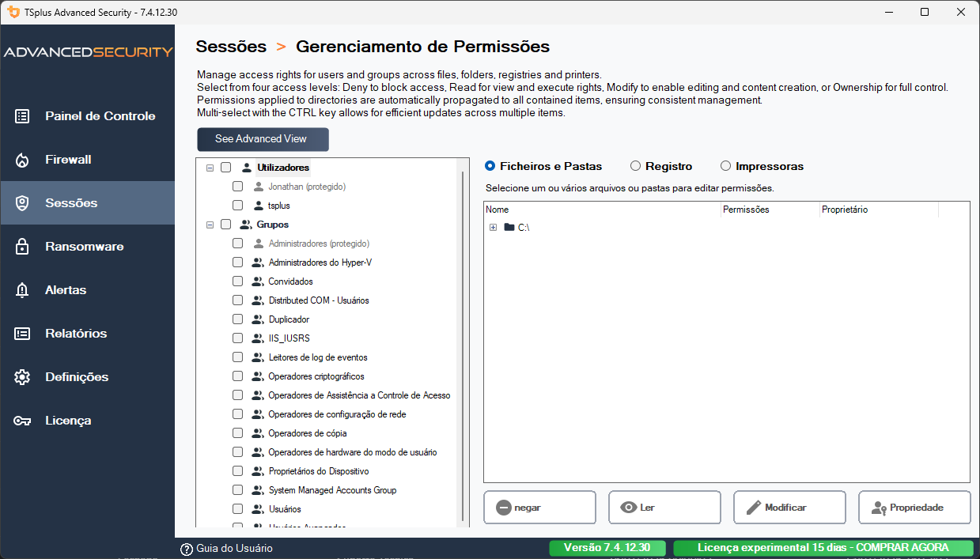Viewport: 980px width, 559px height.
Task: Click COMPRAR AGORA license banner
Action: coord(825,547)
